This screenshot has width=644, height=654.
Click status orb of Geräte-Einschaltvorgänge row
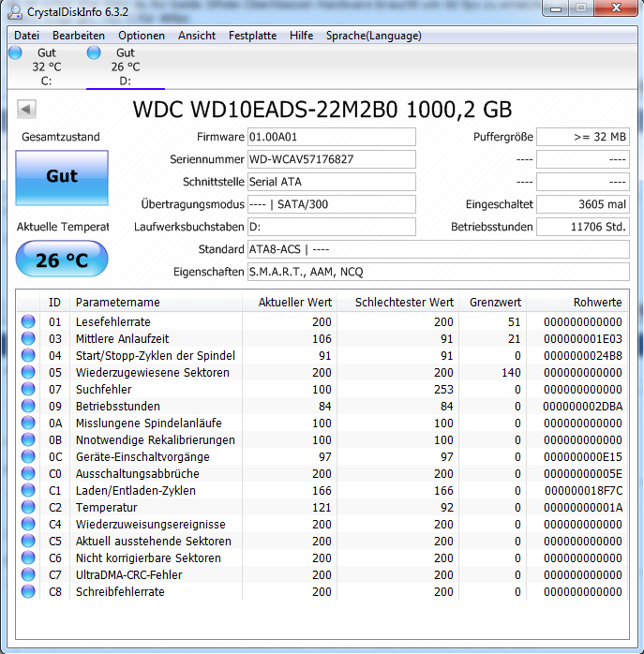(x=28, y=456)
